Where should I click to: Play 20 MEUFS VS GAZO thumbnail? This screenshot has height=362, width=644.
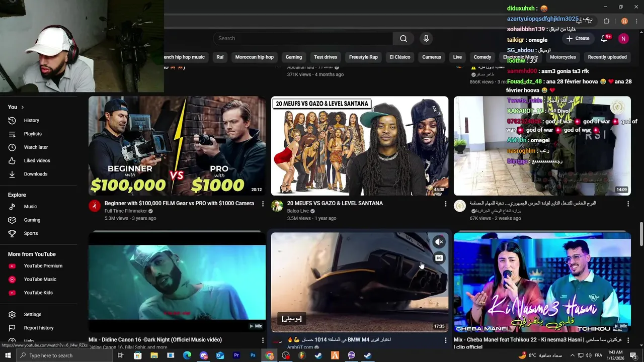pyautogui.click(x=360, y=146)
